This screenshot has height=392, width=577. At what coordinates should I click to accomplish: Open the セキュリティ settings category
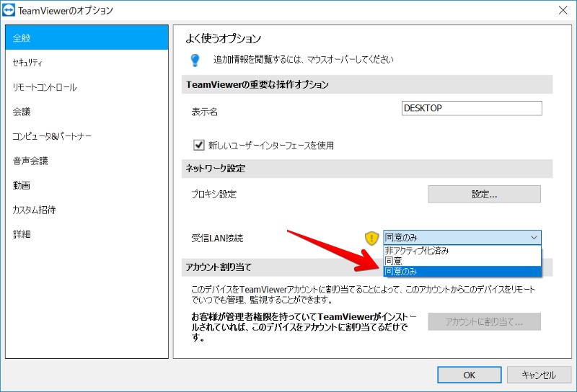[87, 63]
